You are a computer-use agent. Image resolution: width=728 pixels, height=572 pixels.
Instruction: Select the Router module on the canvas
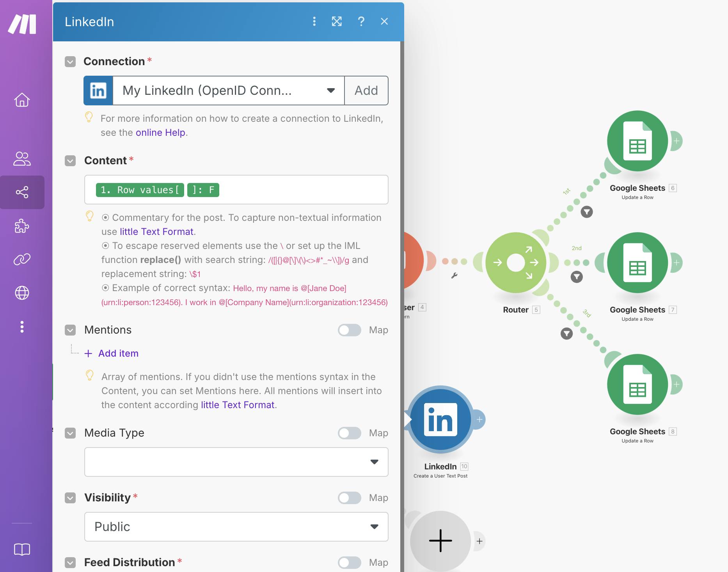coord(516,263)
